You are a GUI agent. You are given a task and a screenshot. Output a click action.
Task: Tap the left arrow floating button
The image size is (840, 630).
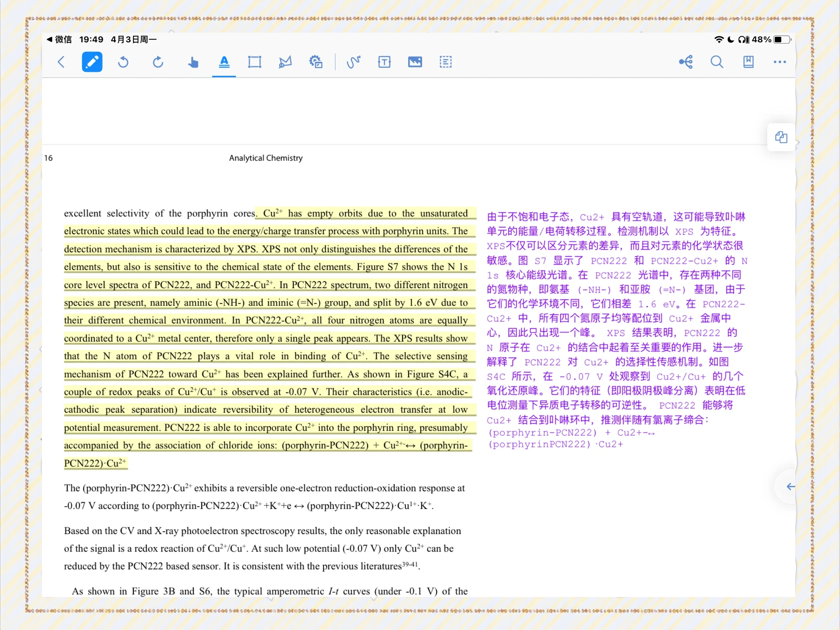pyautogui.click(x=791, y=487)
